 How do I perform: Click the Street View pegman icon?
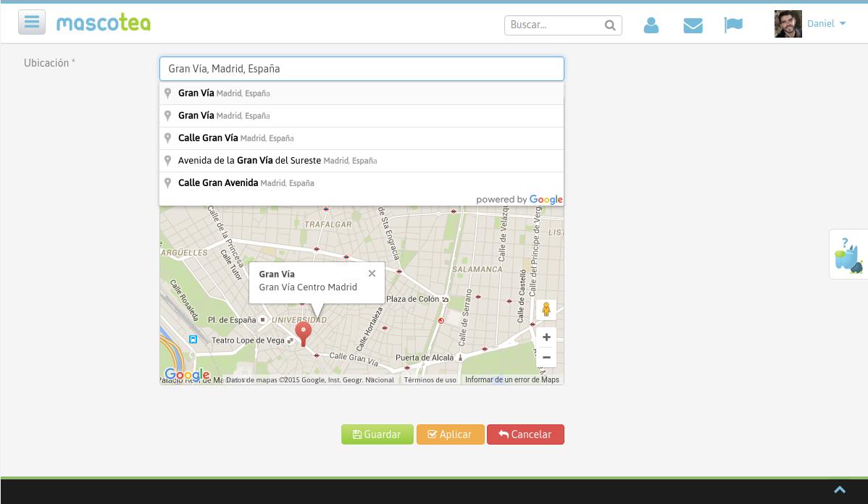point(546,310)
